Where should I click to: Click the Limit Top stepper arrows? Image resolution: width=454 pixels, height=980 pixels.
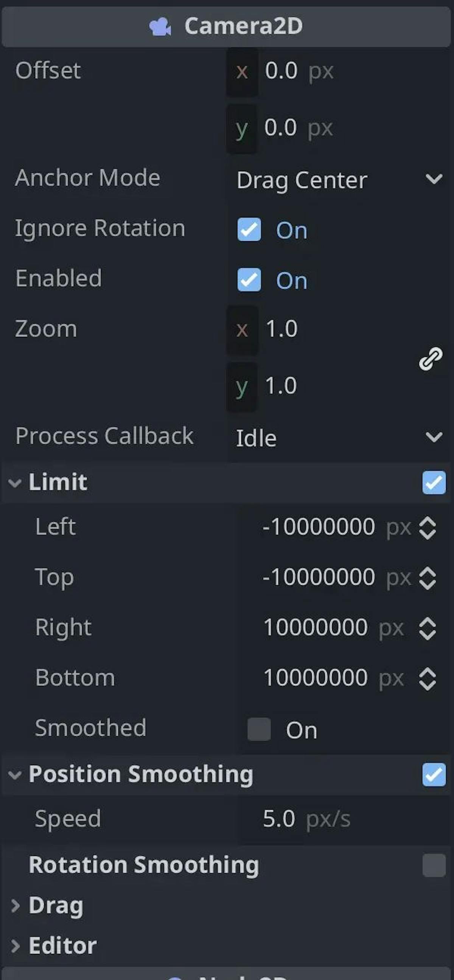(427, 578)
